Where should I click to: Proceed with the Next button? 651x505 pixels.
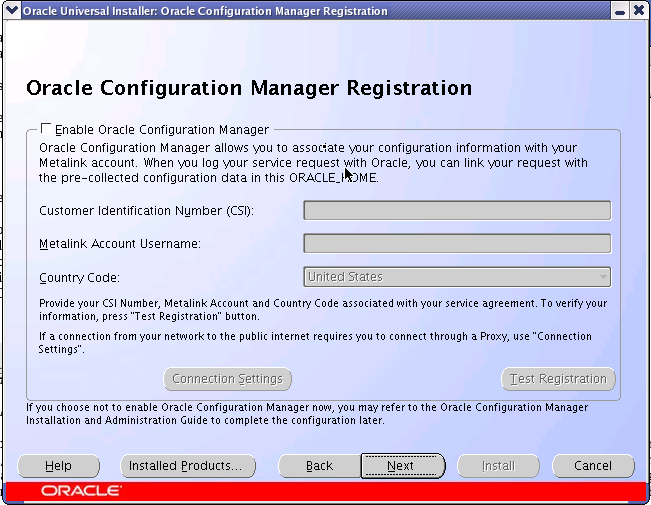[403, 466]
